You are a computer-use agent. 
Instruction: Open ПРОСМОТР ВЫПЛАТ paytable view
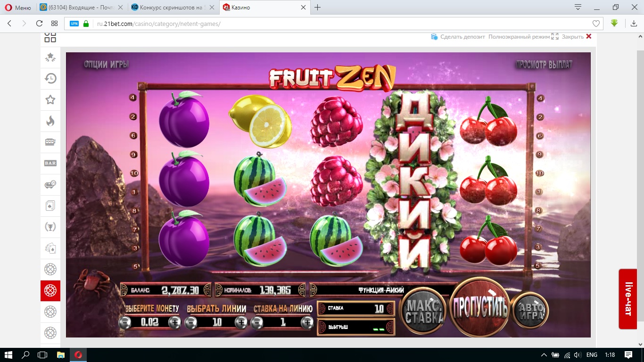(x=544, y=65)
